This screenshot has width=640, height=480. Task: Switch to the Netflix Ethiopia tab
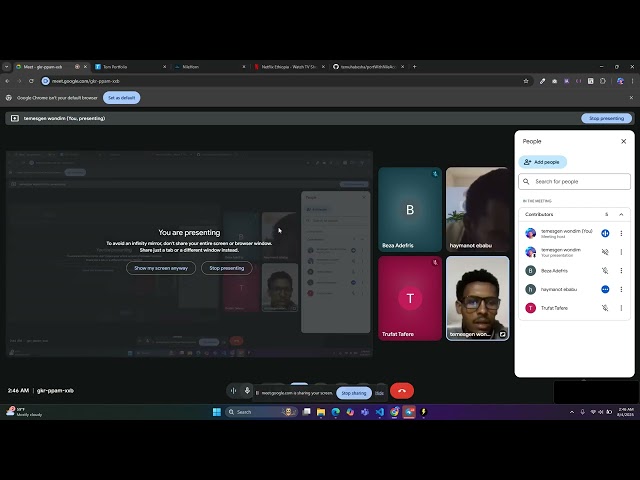coord(288,67)
